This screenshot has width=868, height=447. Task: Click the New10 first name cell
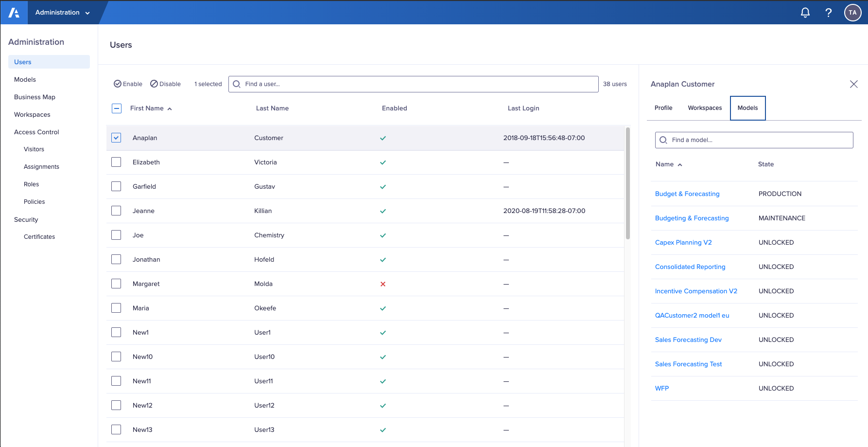[143, 357]
